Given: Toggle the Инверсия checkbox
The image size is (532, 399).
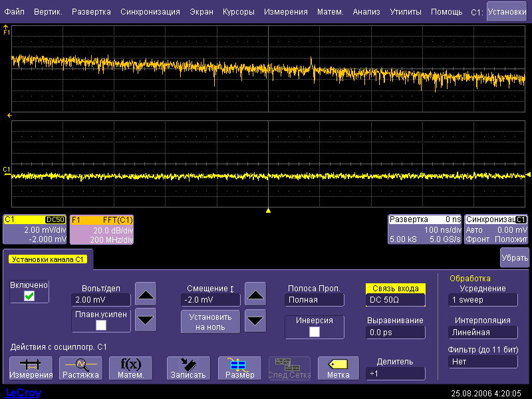Looking at the screenshot, I should [x=315, y=331].
